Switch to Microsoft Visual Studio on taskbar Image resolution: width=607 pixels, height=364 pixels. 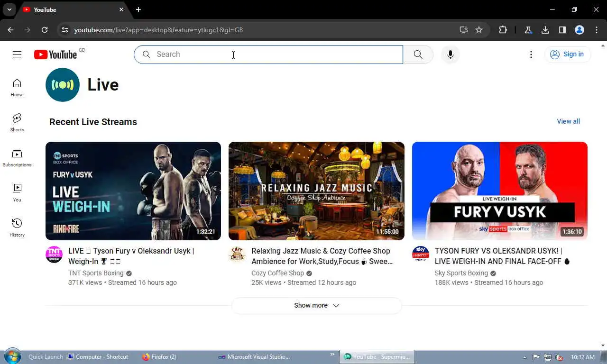(x=254, y=357)
